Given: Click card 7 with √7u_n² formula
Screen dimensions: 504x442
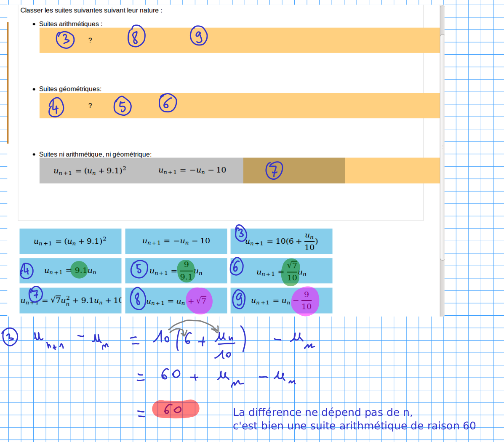Looking at the screenshot, I should 70,300.
